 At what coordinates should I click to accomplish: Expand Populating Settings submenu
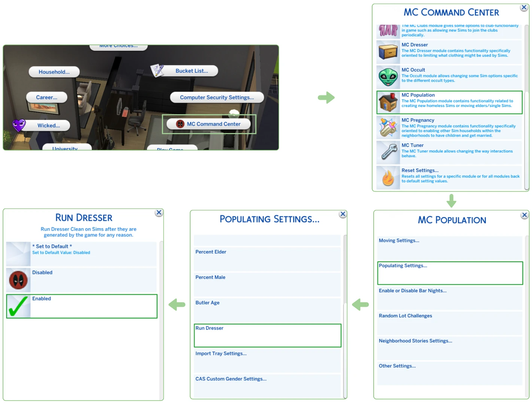tap(450, 273)
